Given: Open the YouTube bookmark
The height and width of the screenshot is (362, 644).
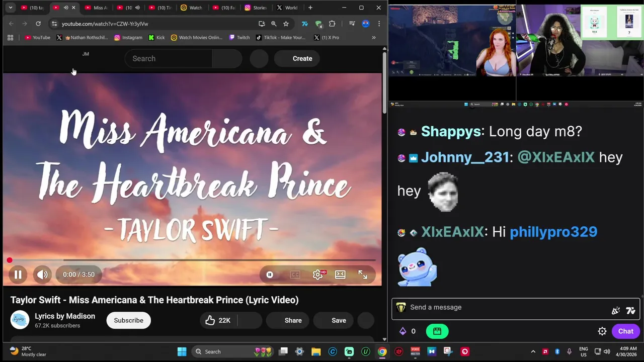Looking at the screenshot, I should [38, 38].
